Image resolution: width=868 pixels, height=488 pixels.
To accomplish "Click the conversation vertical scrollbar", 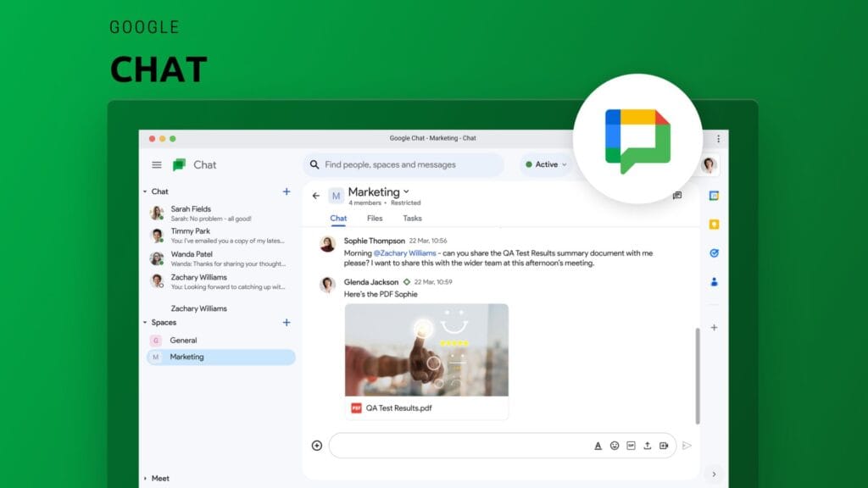I will 698,376.
